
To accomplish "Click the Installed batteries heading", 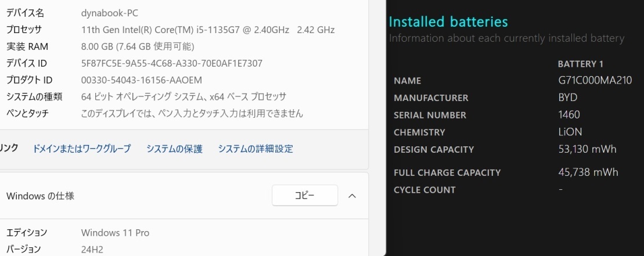I will pyautogui.click(x=448, y=21).
